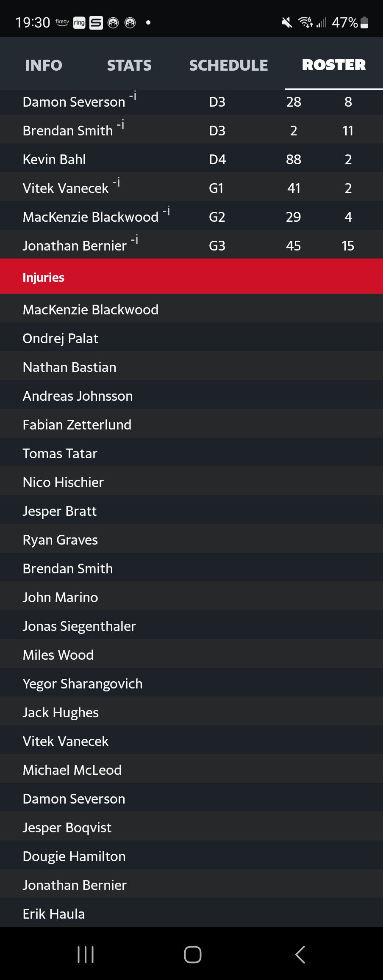Open recent apps from navigation bar
383x980 pixels.
click(86, 955)
